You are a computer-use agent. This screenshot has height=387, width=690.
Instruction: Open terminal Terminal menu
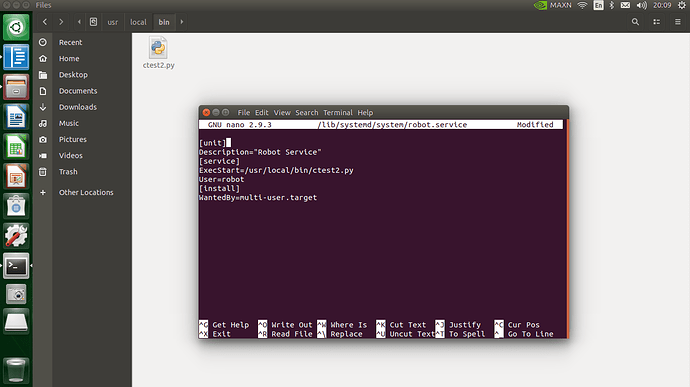(x=338, y=113)
